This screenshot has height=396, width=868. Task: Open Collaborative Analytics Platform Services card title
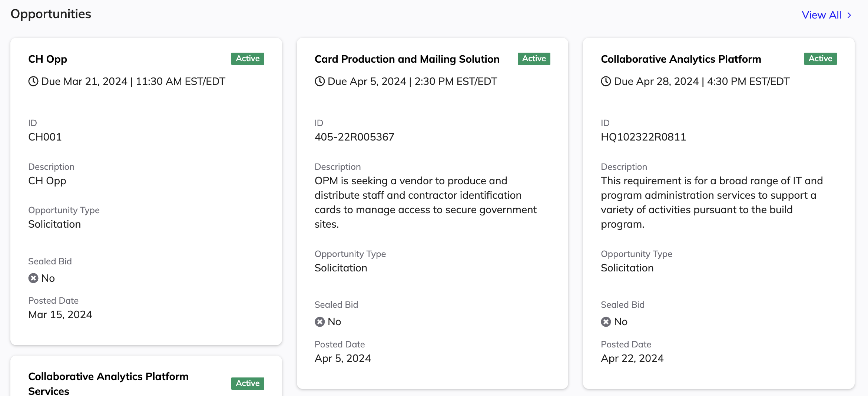pyautogui.click(x=108, y=383)
